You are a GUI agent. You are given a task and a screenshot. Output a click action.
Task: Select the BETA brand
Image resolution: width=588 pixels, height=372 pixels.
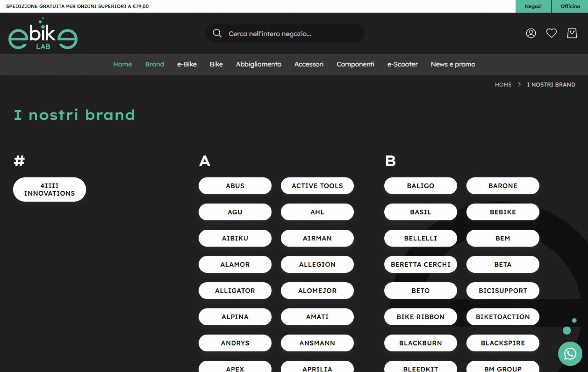click(503, 264)
